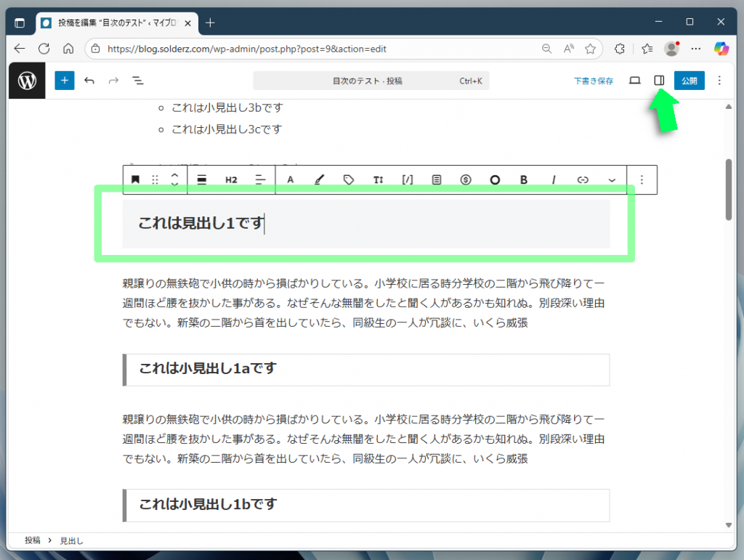Open the H2 heading level dropdown
The width and height of the screenshot is (744, 560).
[231, 179]
